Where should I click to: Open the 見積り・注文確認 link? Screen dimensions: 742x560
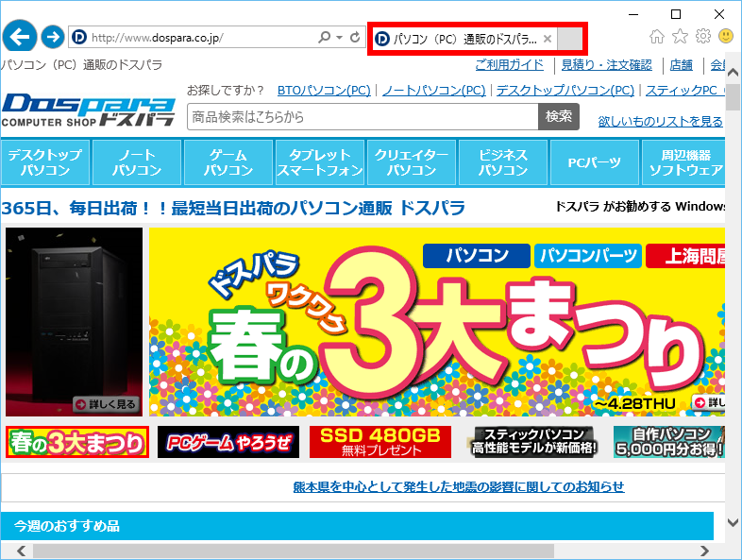607,65
